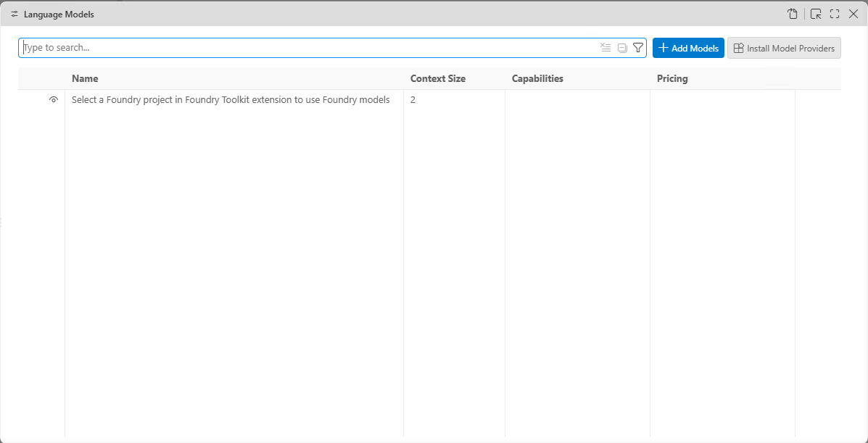Click the Install Model Providers button

point(784,48)
